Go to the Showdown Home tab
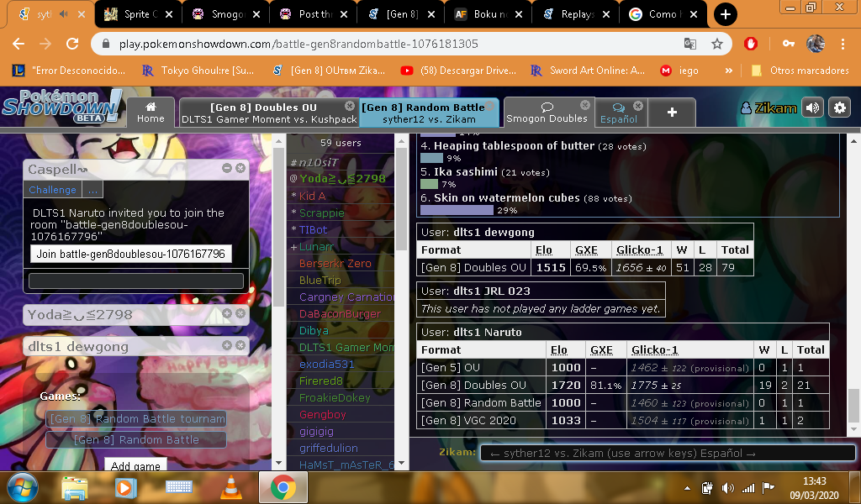 [151, 113]
